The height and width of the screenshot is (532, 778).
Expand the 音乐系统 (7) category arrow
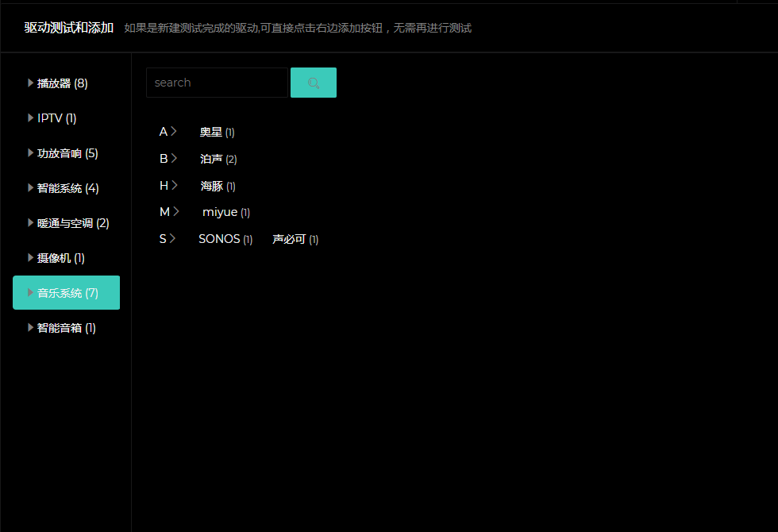tap(30, 292)
